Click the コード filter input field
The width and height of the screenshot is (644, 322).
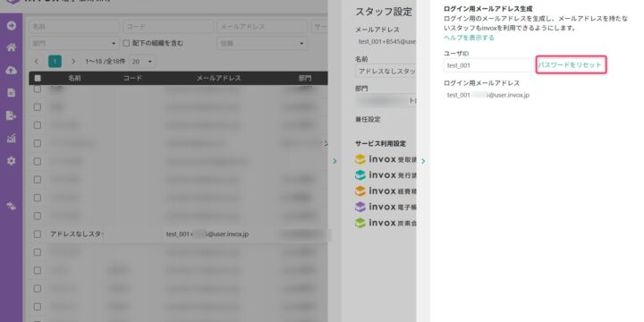[168, 26]
